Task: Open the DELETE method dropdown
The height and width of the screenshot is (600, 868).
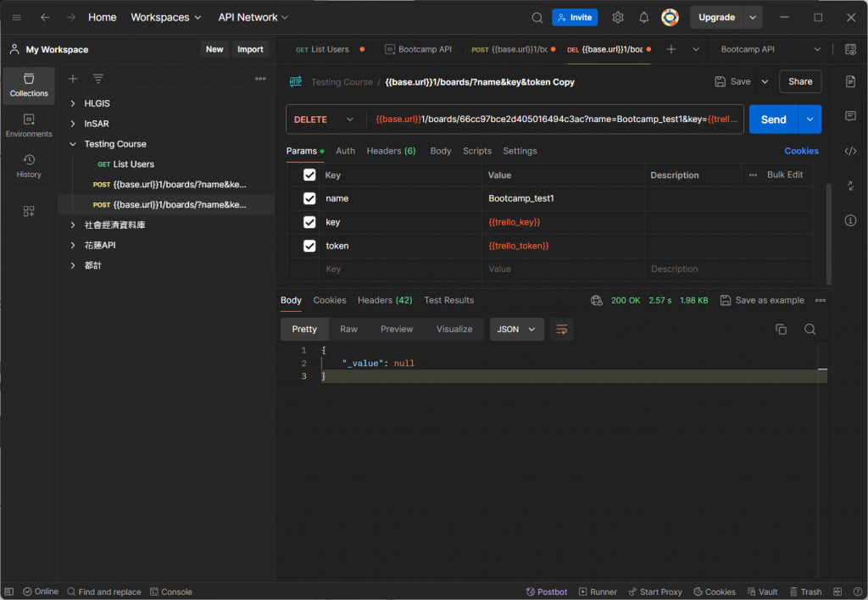Action: click(324, 119)
